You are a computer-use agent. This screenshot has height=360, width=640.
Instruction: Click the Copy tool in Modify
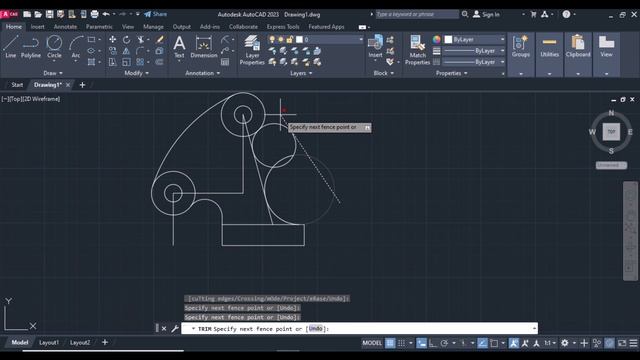pos(112,51)
